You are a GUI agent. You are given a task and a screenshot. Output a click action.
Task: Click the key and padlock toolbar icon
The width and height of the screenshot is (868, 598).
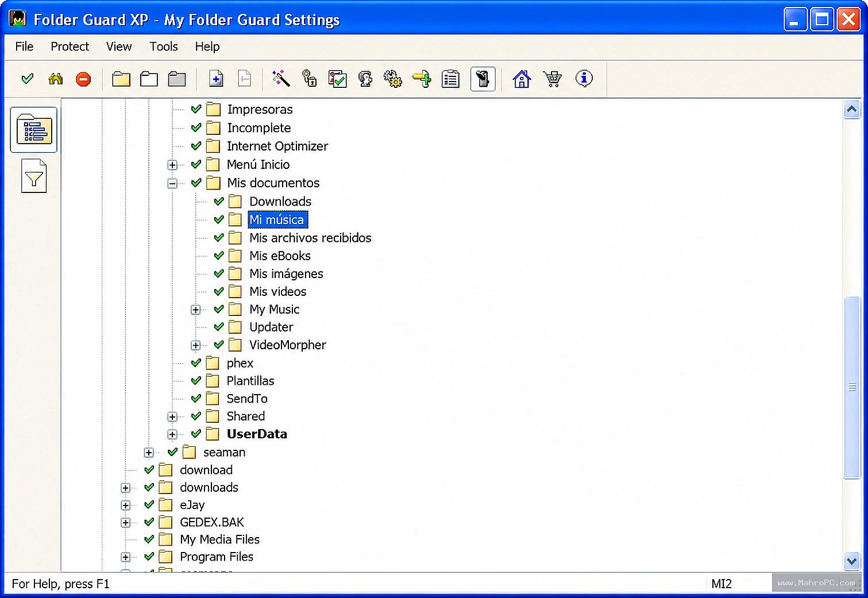coord(309,79)
